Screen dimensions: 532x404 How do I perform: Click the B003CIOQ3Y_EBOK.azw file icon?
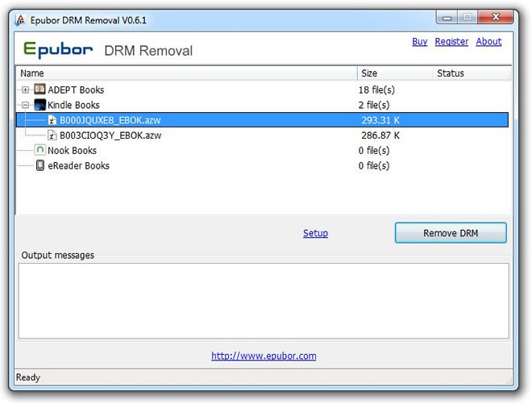point(52,135)
